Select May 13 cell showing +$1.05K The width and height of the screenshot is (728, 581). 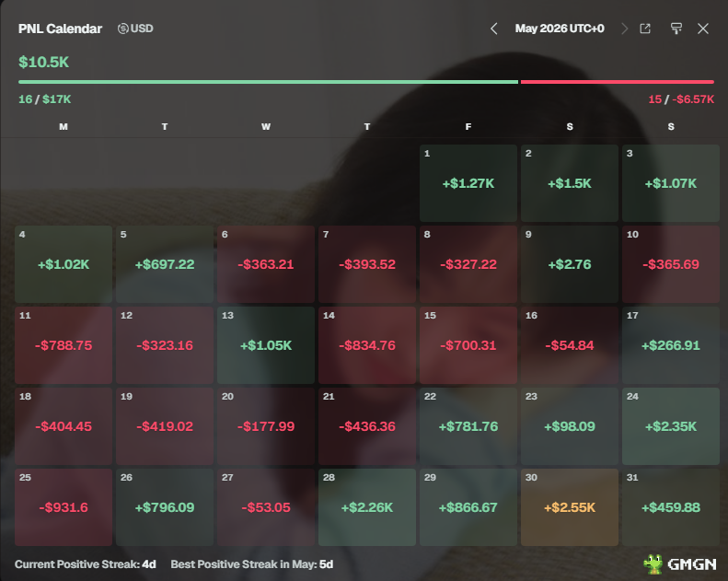tap(266, 345)
